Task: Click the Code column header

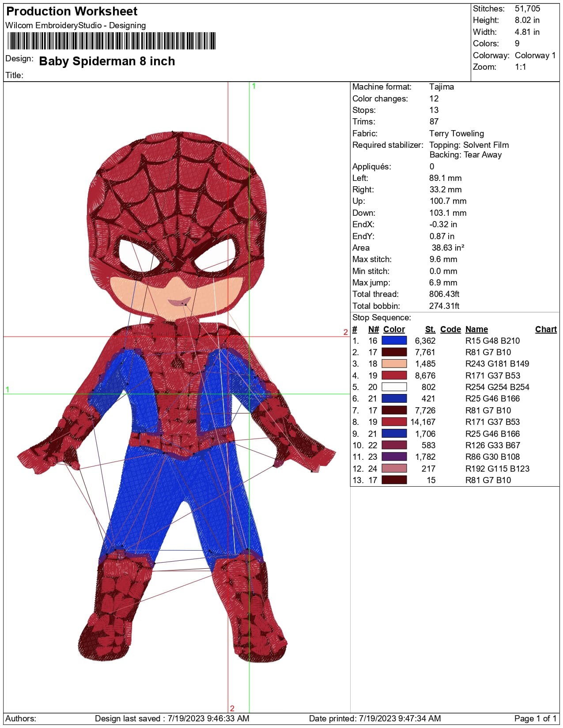Action: tap(450, 329)
